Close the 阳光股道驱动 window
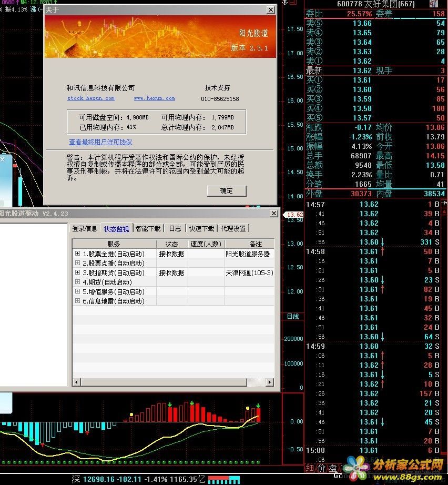This screenshot has width=448, height=485. click(274, 214)
